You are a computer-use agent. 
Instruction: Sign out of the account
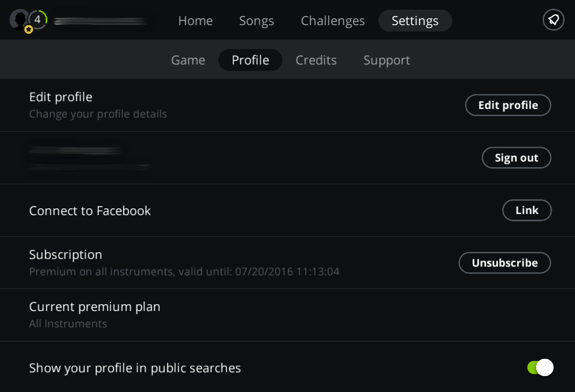[x=516, y=158]
